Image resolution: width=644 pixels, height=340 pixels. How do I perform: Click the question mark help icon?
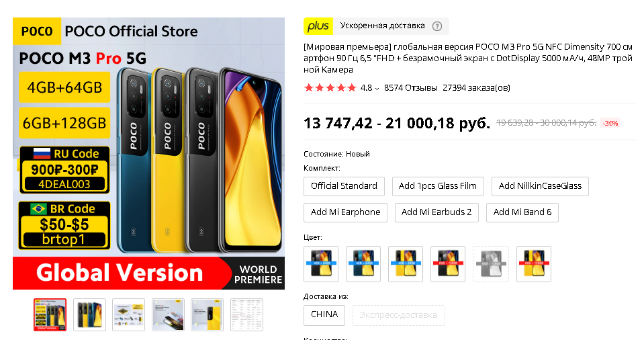pyautogui.click(x=437, y=26)
